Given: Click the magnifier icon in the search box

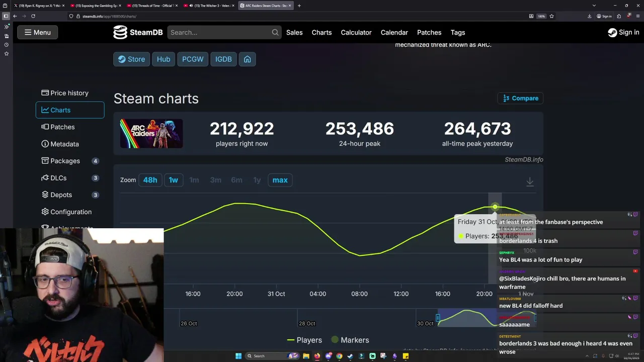Looking at the screenshot, I should coord(275,32).
